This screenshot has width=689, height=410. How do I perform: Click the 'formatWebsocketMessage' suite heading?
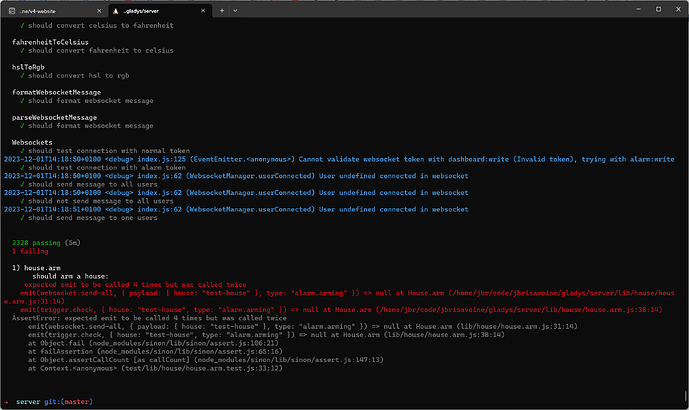coord(56,92)
